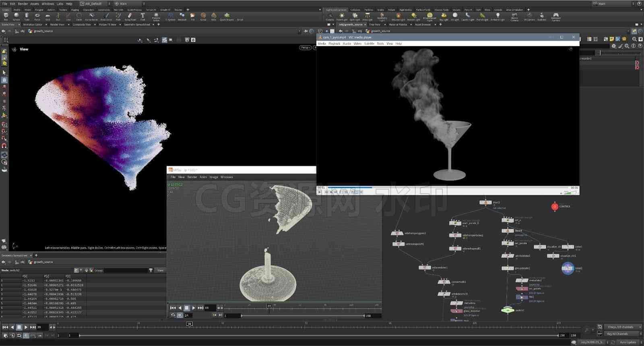Open VLC Playback menu

tap(334, 44)
